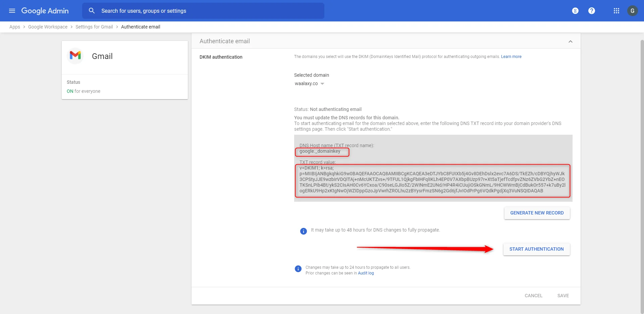The image size is (644, 314).
Task: Click Generate New Record button
Action: pos(537,213)
